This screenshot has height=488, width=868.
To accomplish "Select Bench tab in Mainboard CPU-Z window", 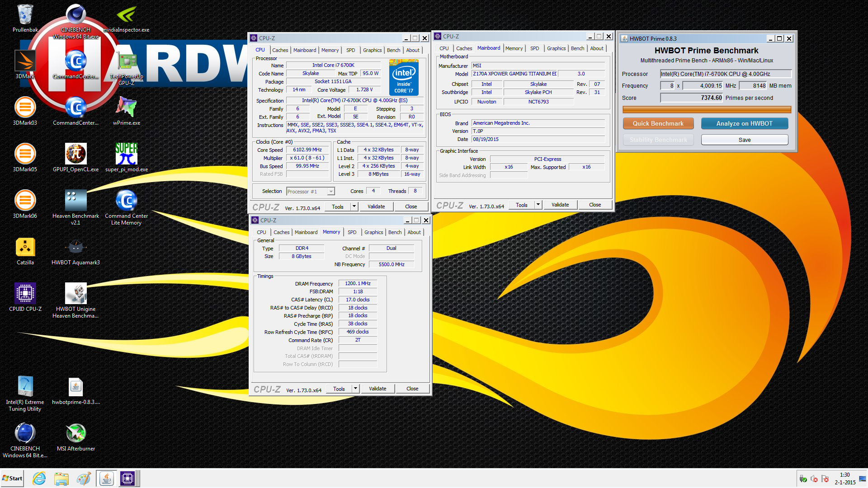I will 577,48.
